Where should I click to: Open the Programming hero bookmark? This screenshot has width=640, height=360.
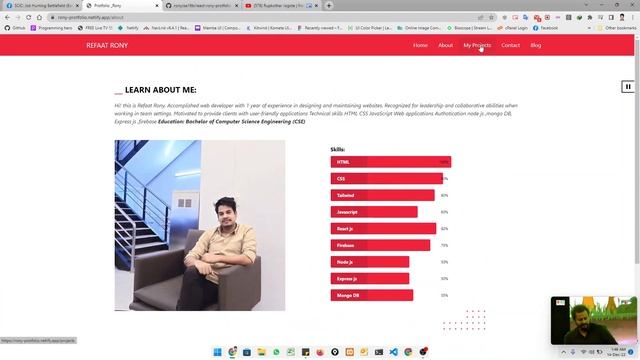51,28
